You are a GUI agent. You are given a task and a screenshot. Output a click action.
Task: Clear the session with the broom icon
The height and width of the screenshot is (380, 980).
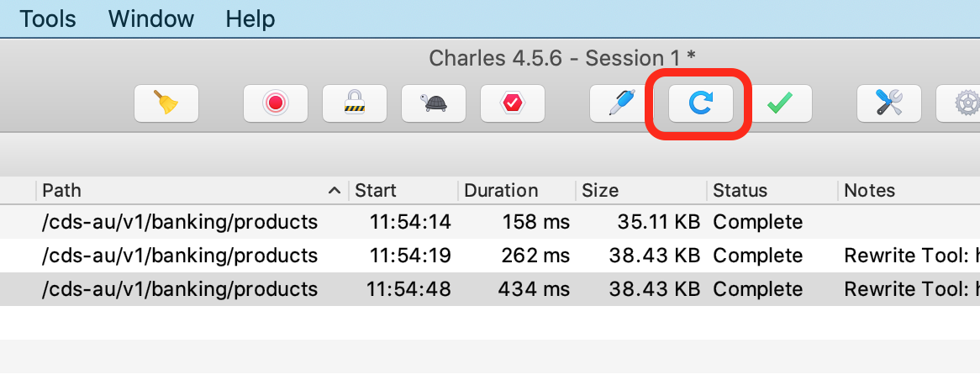pyautogui.click(x=166, y=103)
